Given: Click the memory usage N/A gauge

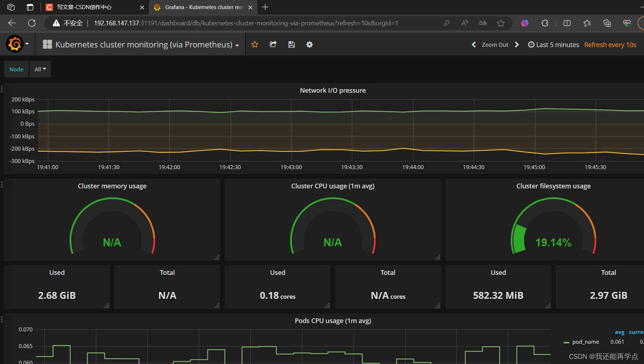Looking at the screenshot, I should tap(112, 242).
